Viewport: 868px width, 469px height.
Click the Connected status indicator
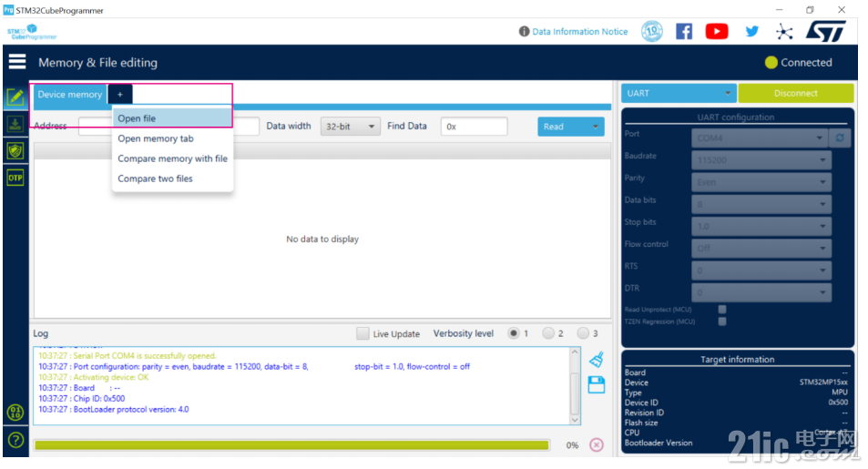tap(798, 62)
